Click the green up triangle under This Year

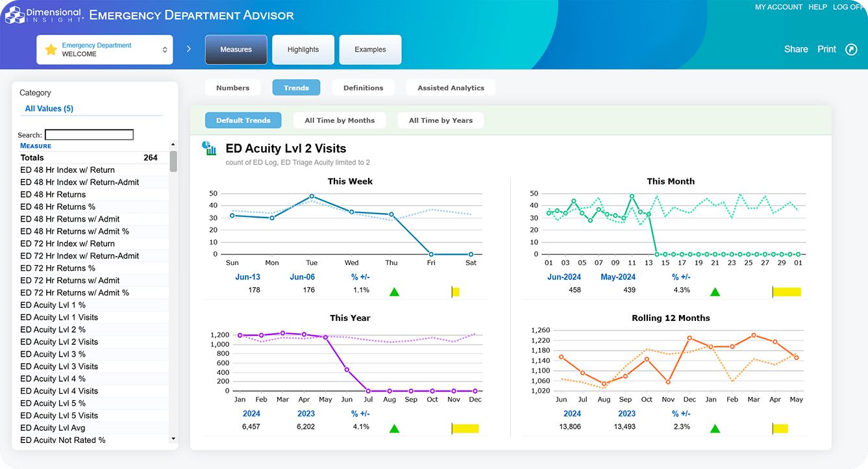point(393,428)
